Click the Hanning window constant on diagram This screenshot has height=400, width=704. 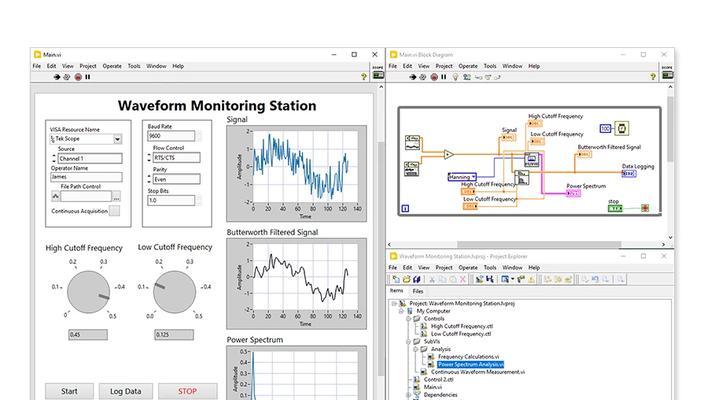(462, 177)
